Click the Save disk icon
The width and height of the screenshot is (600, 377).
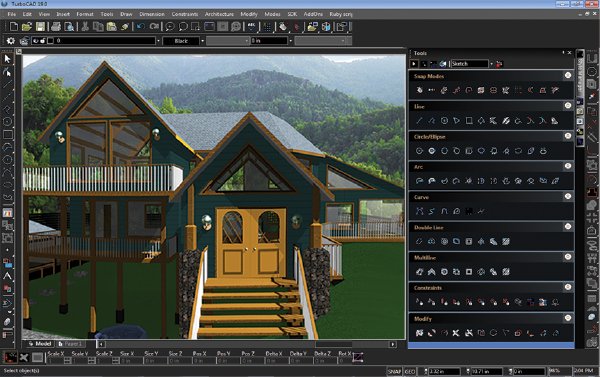point(40,26)
